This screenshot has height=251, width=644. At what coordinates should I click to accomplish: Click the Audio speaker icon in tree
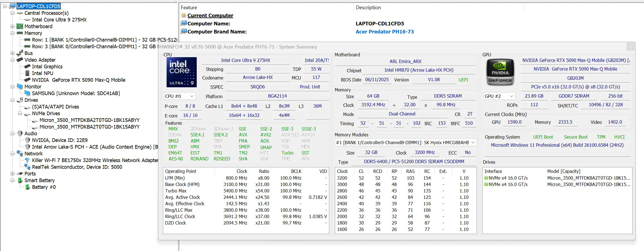pyautogui.click(x=20, y=133)
